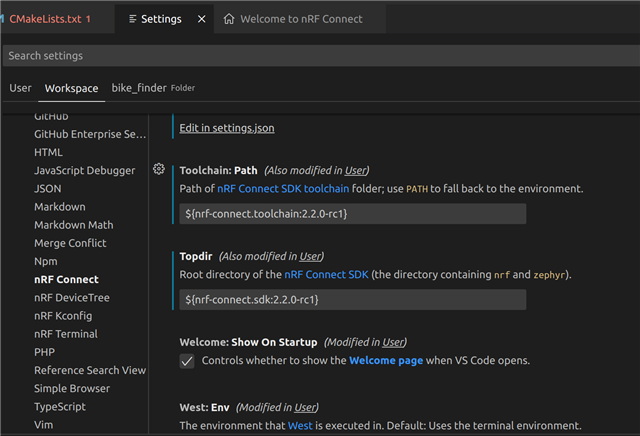Image resolution: width=640 pixels, height=436 pixels.
Task: Click the Toolchain: Path setting title
Action: [218, 170]
